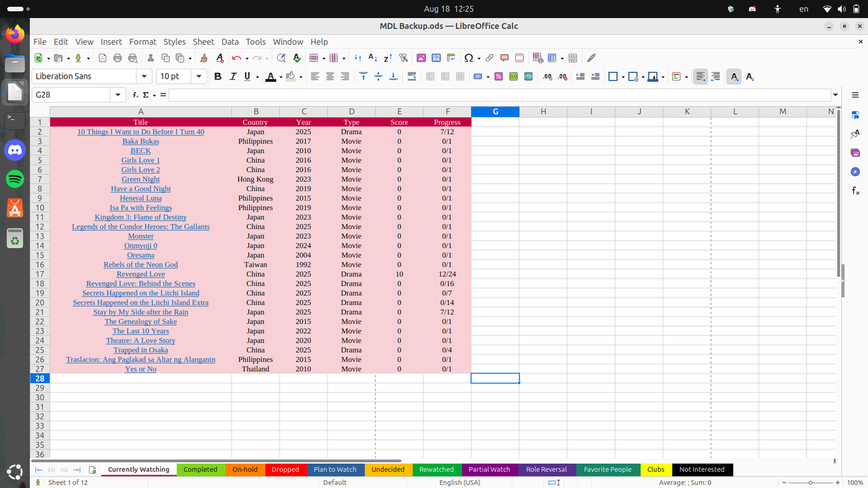Image resolution: width=868 pixels, height=488 pixels.
Task: Switch to the Plan to Watch tab
Action: (x=335, y=469)
